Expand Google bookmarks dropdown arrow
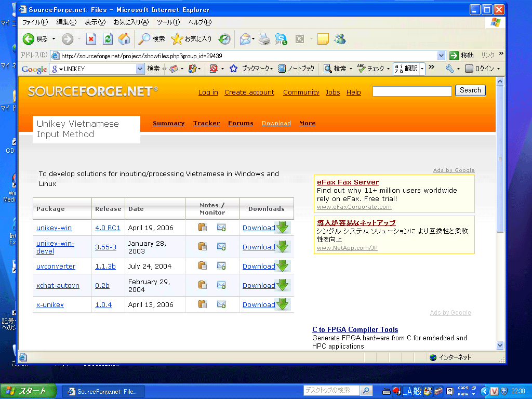Screen dimensions: 532x399 coord(271,69)
